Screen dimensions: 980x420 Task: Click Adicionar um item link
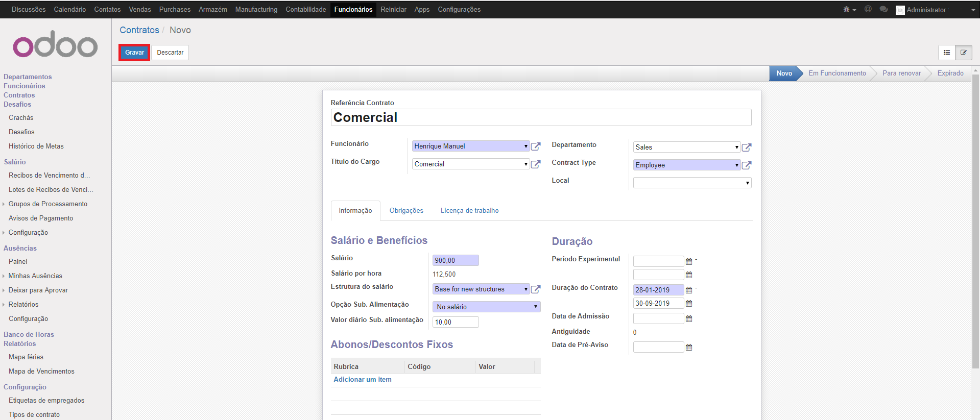(362, 380)
